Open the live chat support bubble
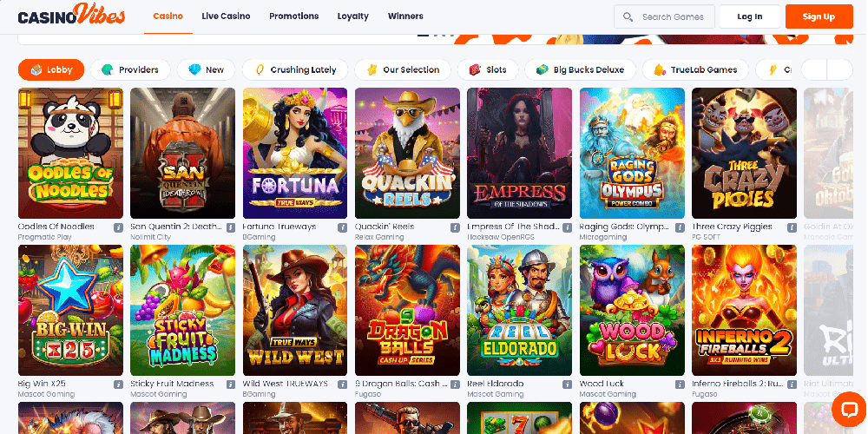The width and height of the screenshot is (868, 434). coord(847,409)
